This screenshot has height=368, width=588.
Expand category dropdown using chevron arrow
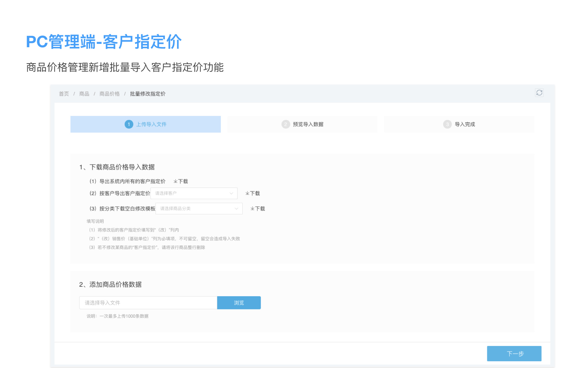pos(236,209)
